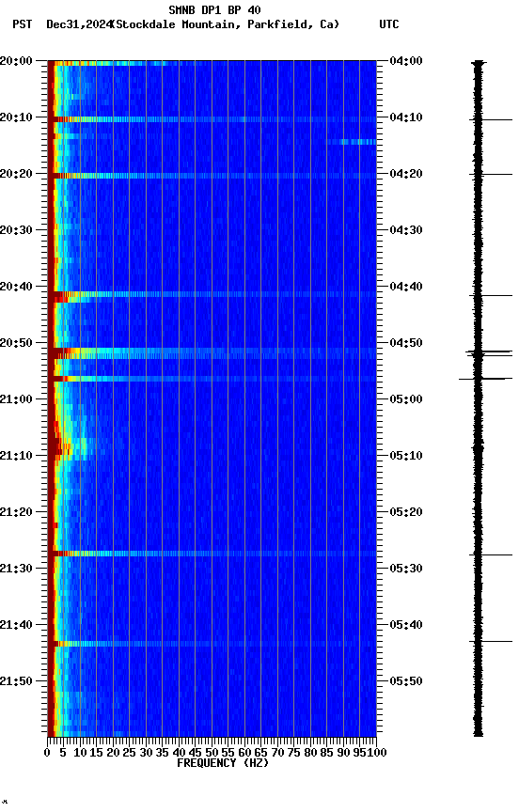Viewport: 519px width, 812px height.
Task: Click the location '(Stockdale Mountain, Parkfield, Ca)'
Action: [x=226, y=24]
